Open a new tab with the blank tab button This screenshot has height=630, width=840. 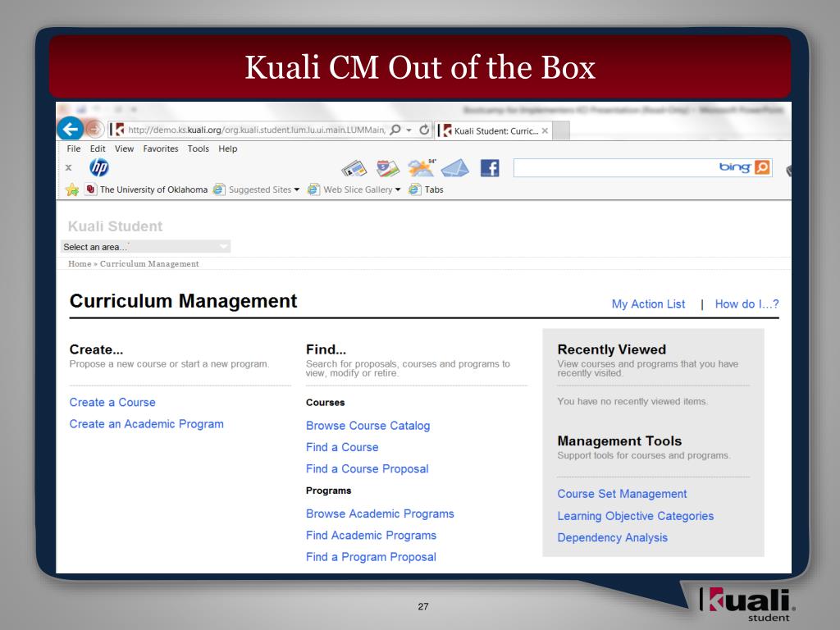pyautogui.click(x=561, y=130)
